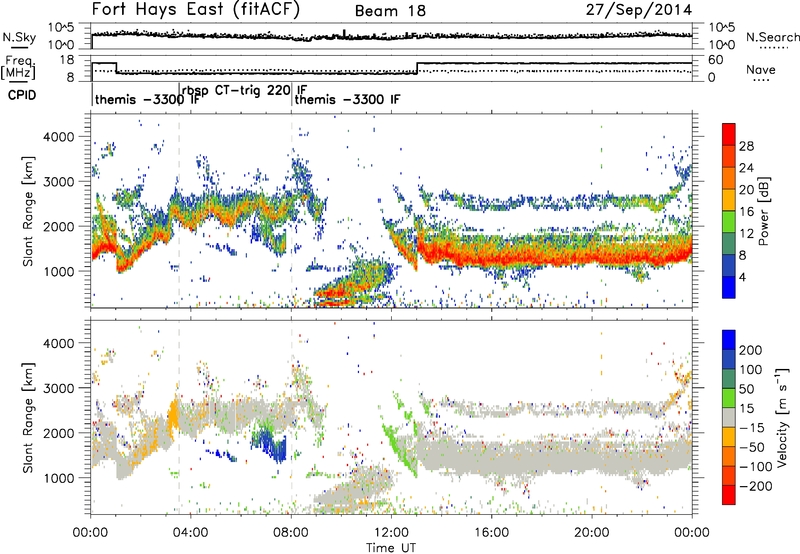800x554 pixels.
Task: Click the velocity panel 'Slant Range [km]' label
Action: point(28,418)
